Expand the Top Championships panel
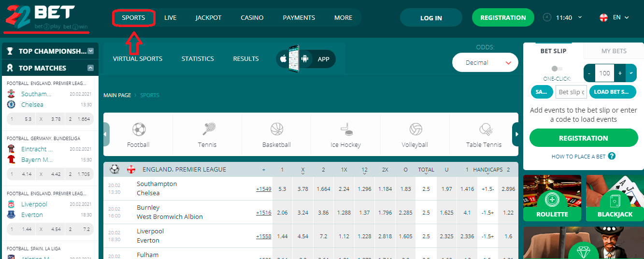 tap(91, 51)
